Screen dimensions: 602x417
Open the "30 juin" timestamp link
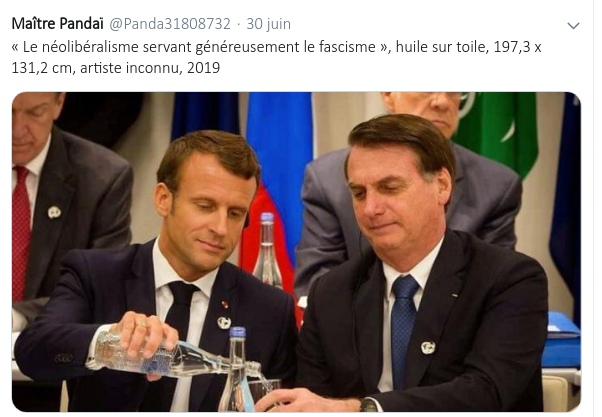coord(268,24)
